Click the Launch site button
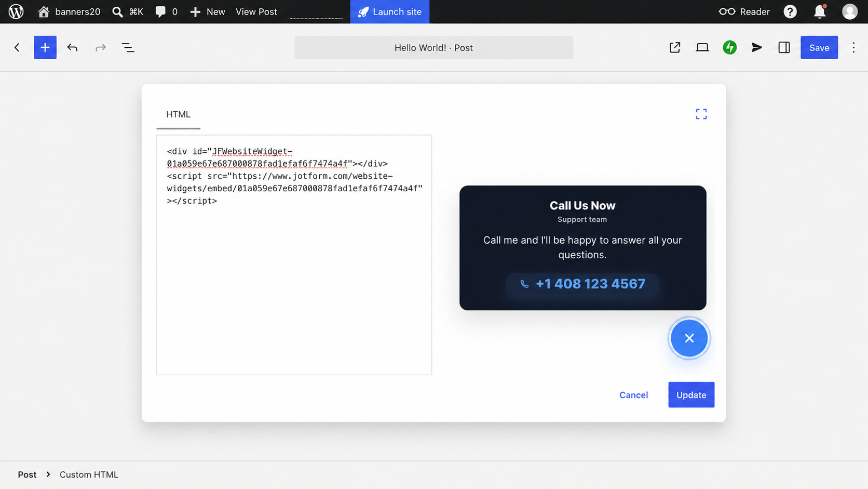 tap(390, 11)
